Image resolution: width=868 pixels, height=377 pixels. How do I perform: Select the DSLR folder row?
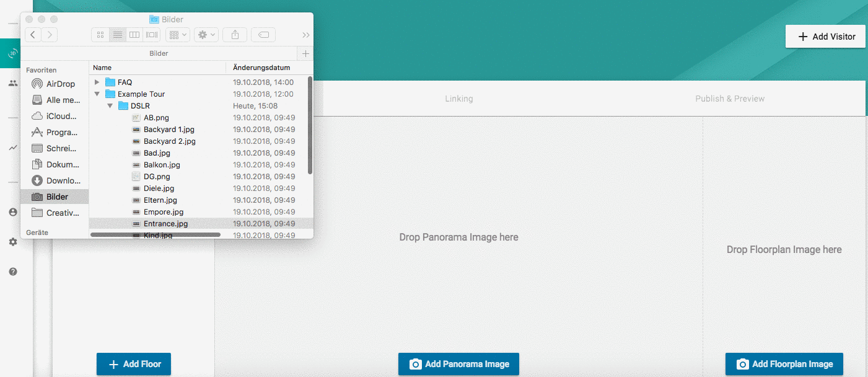tap(198, 105)
